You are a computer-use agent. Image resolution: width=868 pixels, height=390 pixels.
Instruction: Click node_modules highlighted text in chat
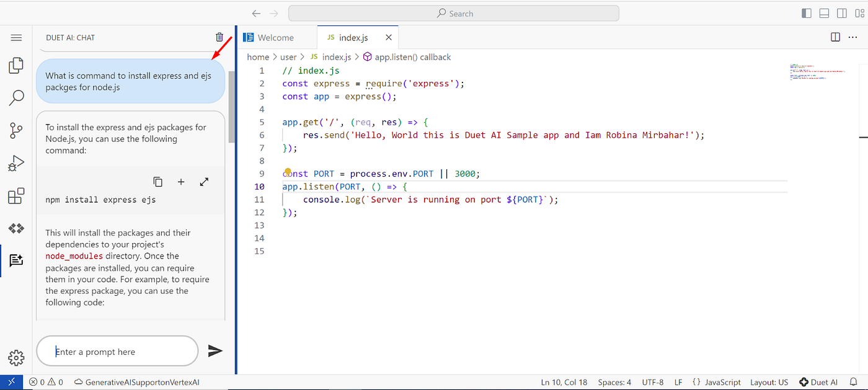(74, 256)
